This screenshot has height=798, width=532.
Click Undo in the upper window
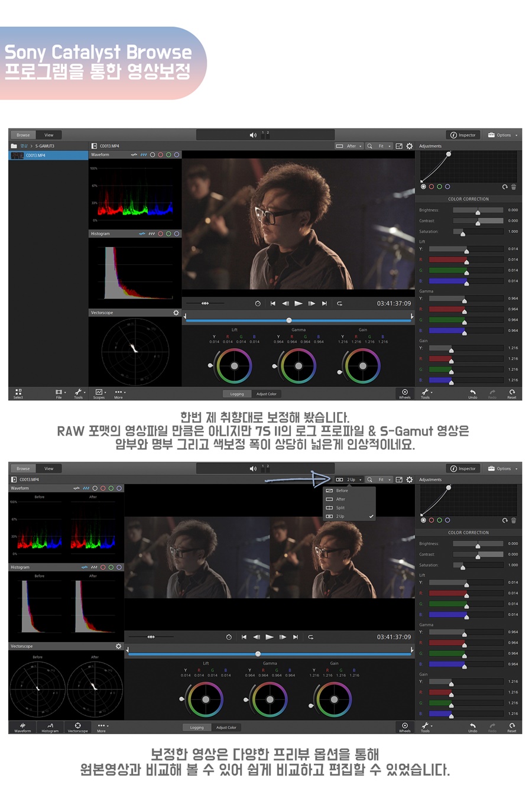(x=472, y=394)
